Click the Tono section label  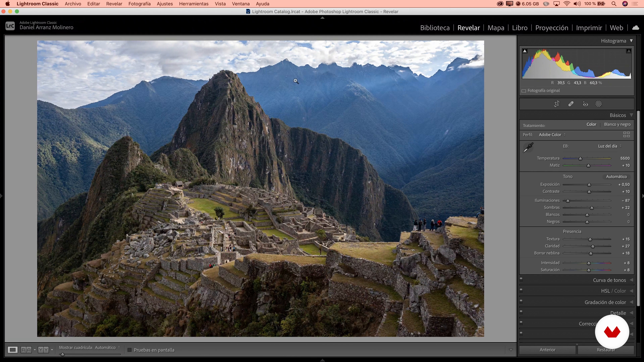(568, 177)
